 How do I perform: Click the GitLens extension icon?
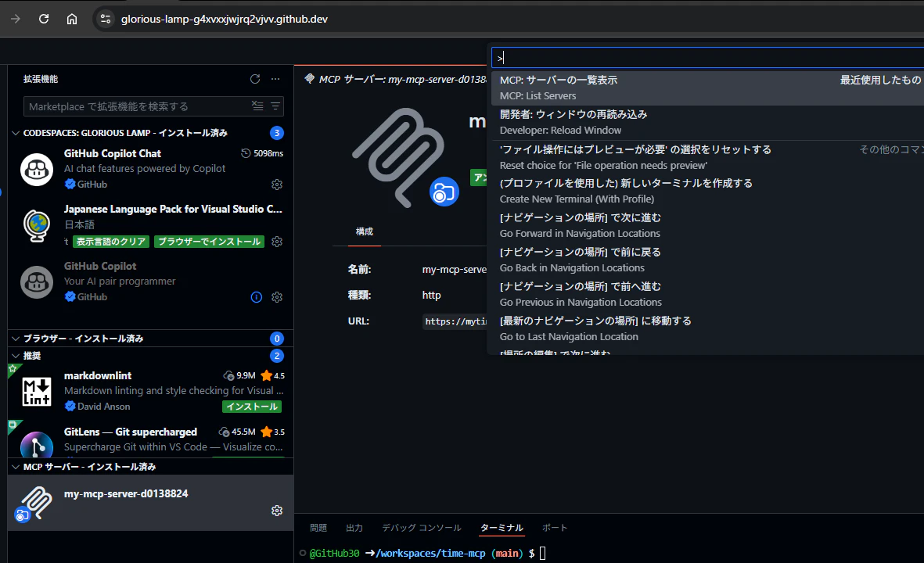(x=37, y=446)
